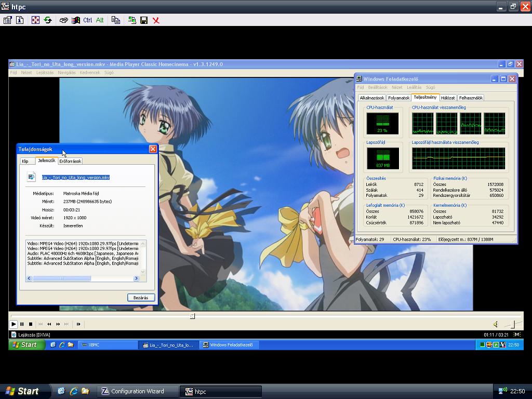
Task: Open Navigálás menu in Media Player
Action: coord(66,73)
